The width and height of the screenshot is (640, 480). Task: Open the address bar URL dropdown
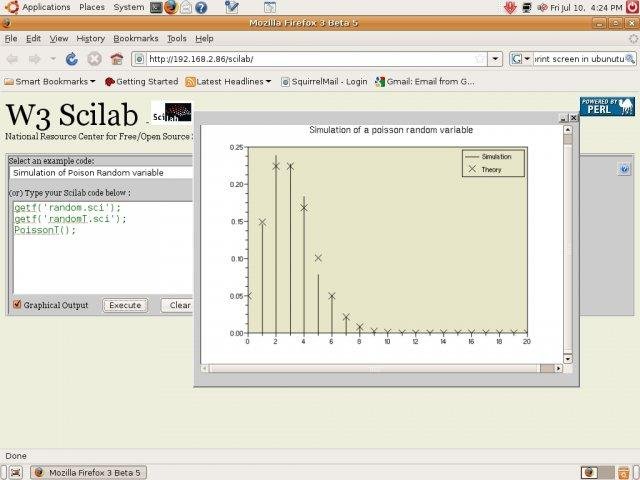click(x=495, y=59)
